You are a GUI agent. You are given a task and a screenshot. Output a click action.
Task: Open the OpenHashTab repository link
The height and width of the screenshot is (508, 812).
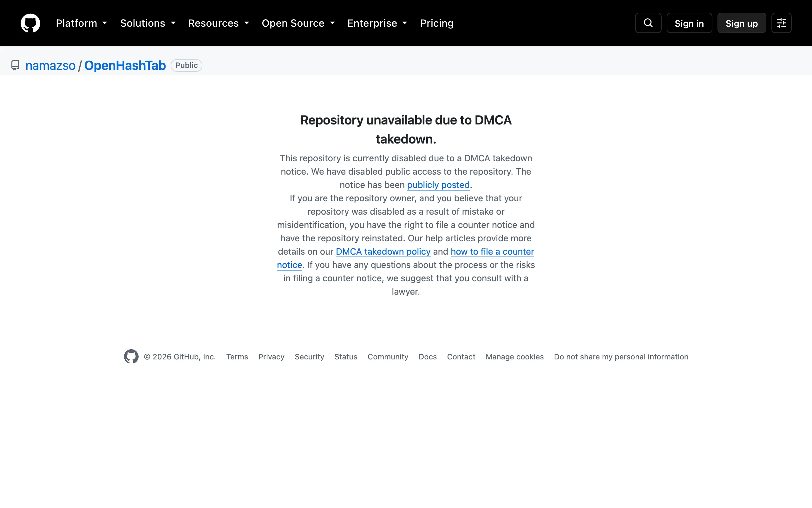click(125, 65)
